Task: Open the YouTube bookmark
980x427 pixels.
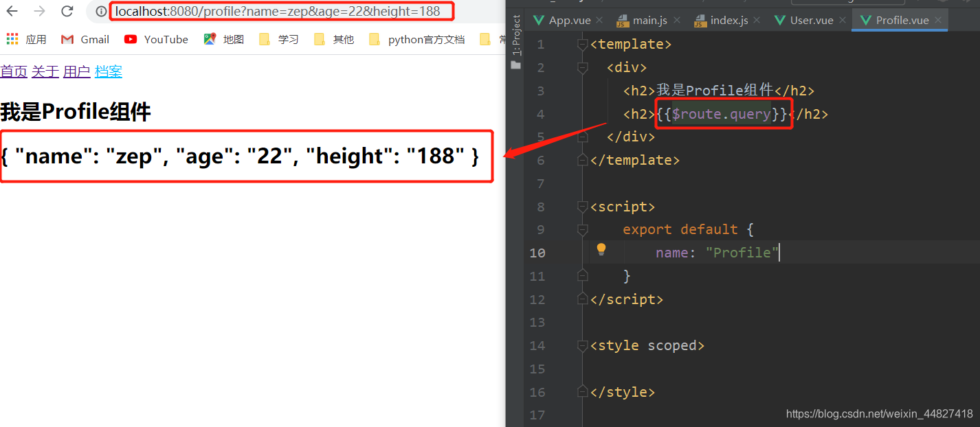Action: pos(156,39)
